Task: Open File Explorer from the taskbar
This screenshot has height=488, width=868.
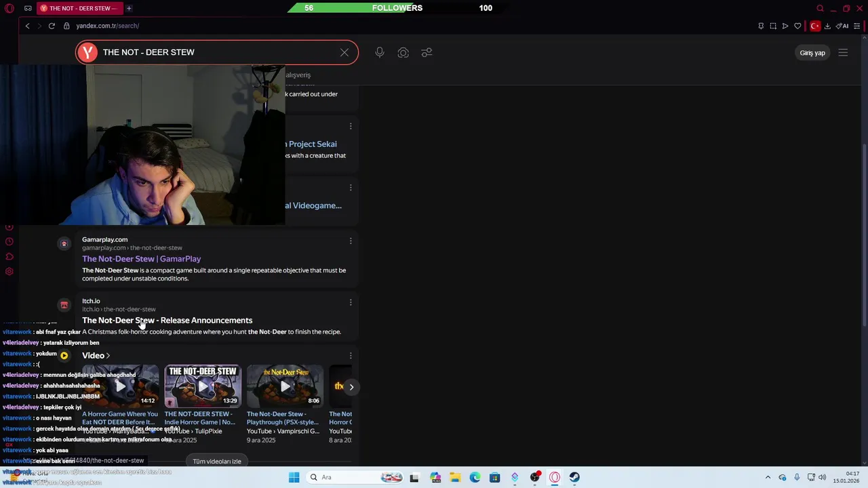Action: [455, 477]
